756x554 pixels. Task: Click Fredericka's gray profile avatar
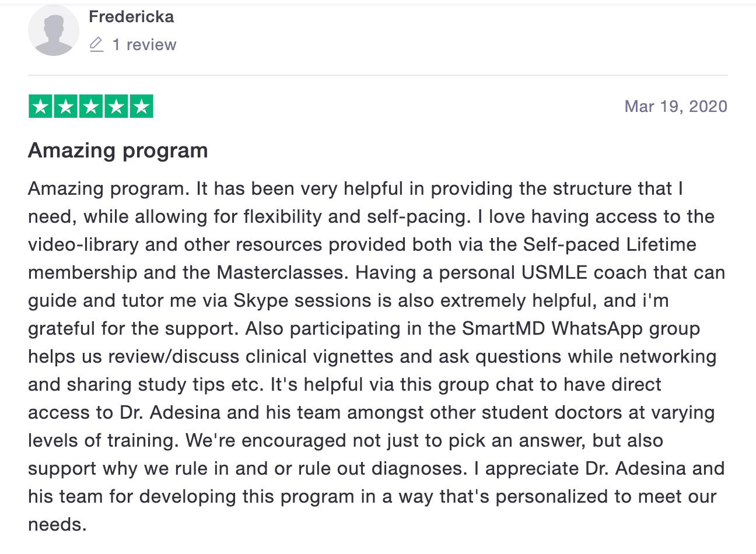pos(54,31)
